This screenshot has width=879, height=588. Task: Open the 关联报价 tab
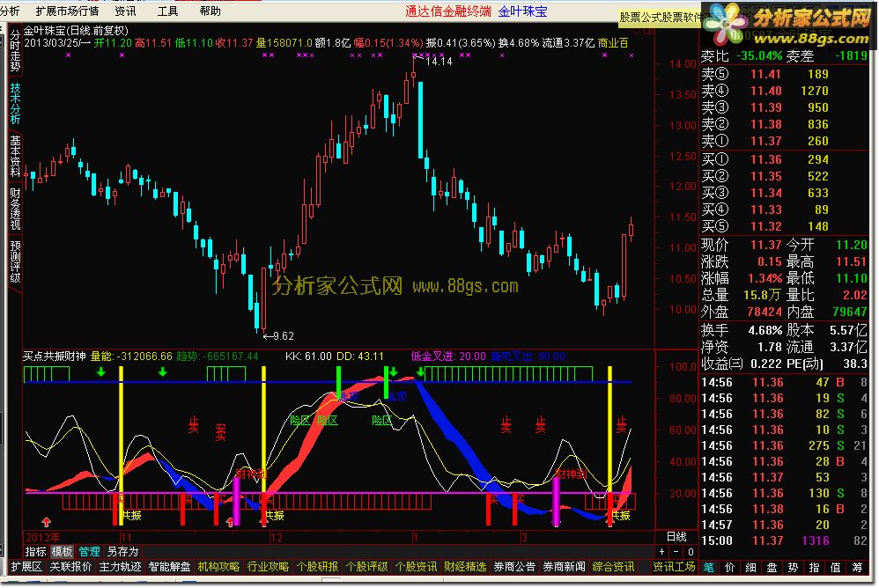[70, 567]
